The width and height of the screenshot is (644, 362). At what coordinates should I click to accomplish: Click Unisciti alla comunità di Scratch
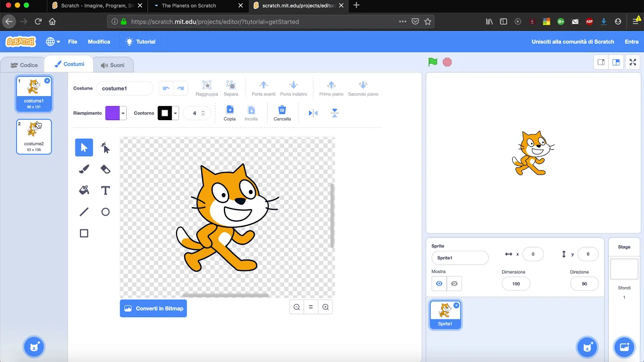[573, 42]
